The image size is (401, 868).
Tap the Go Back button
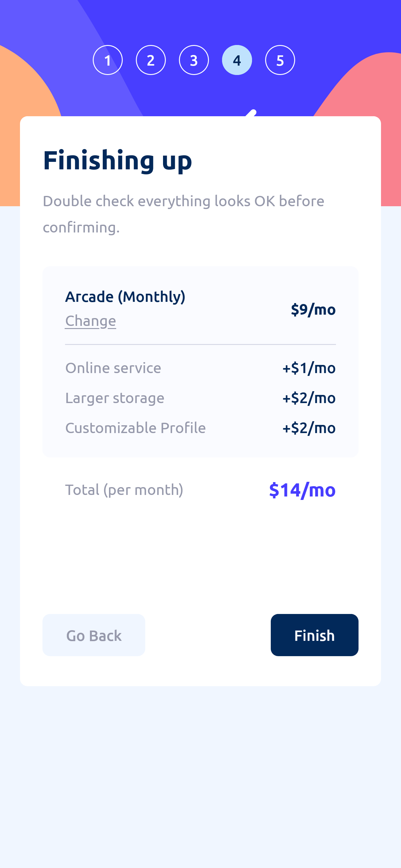(x=94, y=635)
